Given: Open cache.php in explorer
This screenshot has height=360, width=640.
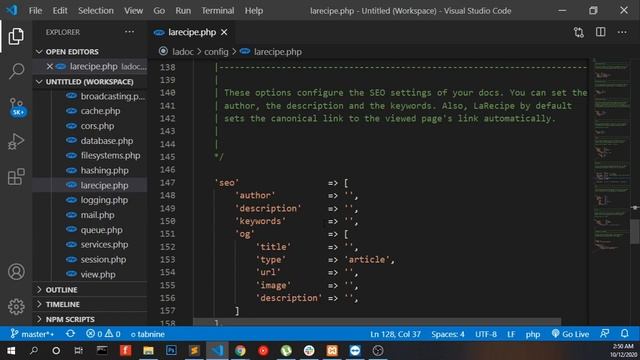Looking at the screenshot, I should (99, 111).
